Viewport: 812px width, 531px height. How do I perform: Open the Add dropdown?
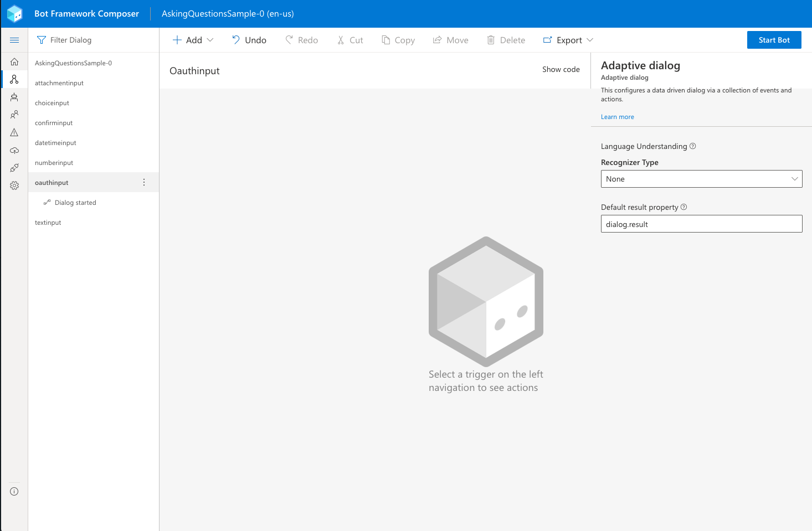click(x=193, y=40)
